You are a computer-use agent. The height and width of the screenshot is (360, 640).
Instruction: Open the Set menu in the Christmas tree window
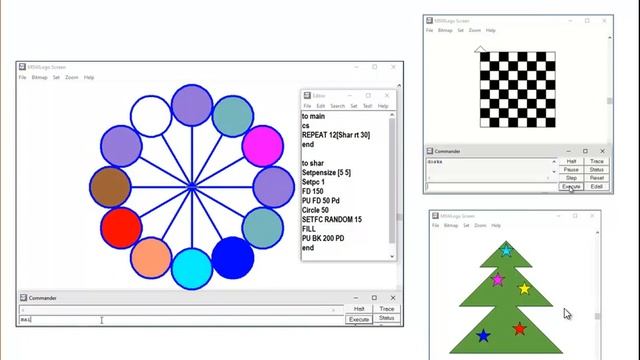click(466, 225)
